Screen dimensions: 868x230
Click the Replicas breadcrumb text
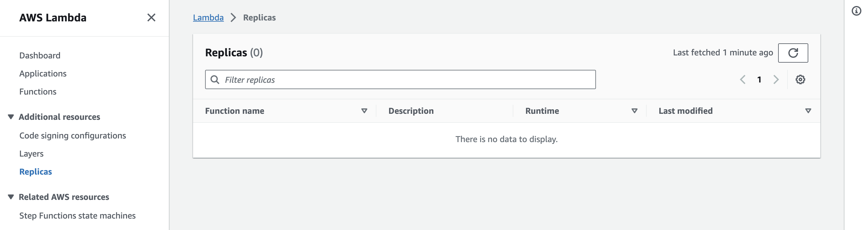[x=259, y=17]
